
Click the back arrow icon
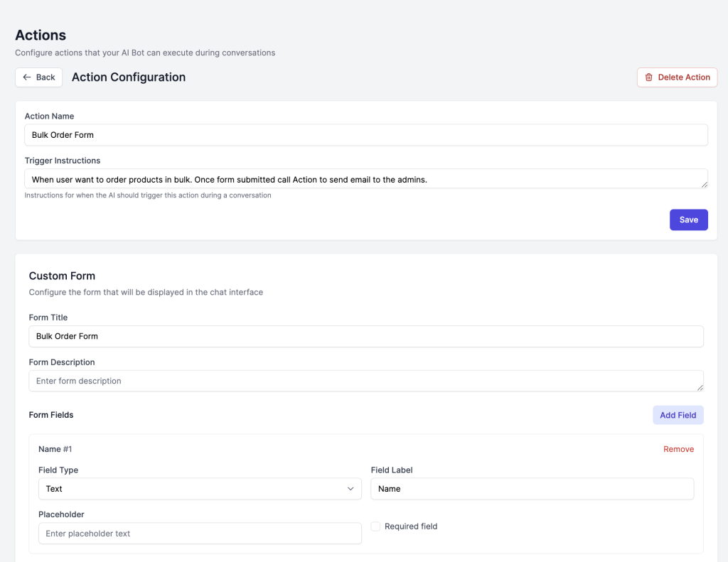click(27, 77)
